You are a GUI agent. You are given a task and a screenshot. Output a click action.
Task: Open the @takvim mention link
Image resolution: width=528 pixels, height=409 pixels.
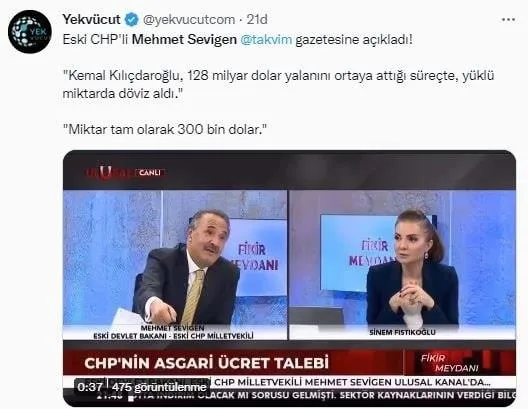266,40
